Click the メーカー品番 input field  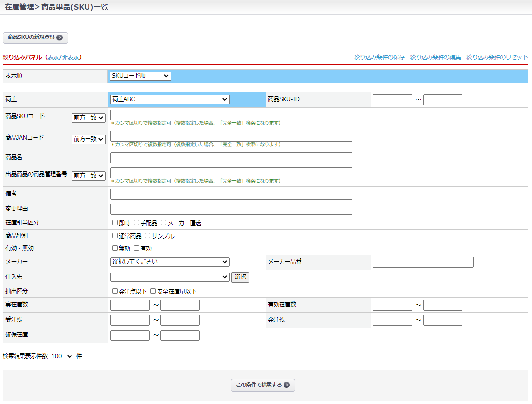coord(423,262)
